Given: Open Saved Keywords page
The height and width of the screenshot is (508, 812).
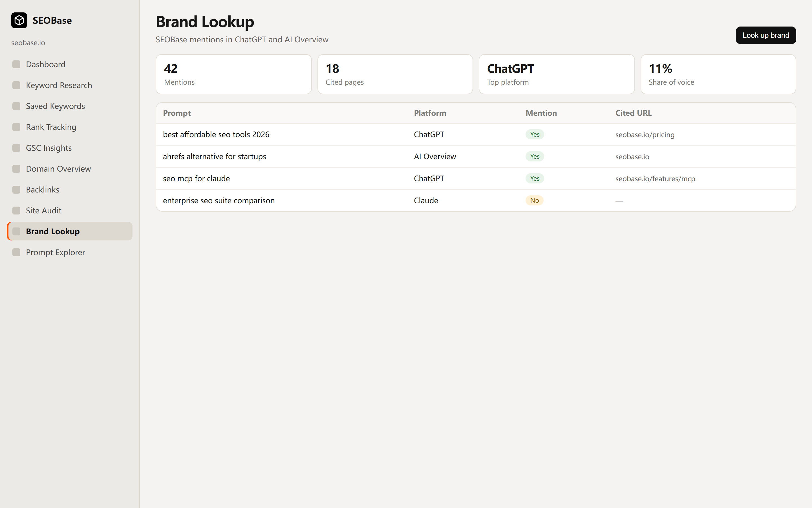Looking at the screenshot, I should (70, 106).
